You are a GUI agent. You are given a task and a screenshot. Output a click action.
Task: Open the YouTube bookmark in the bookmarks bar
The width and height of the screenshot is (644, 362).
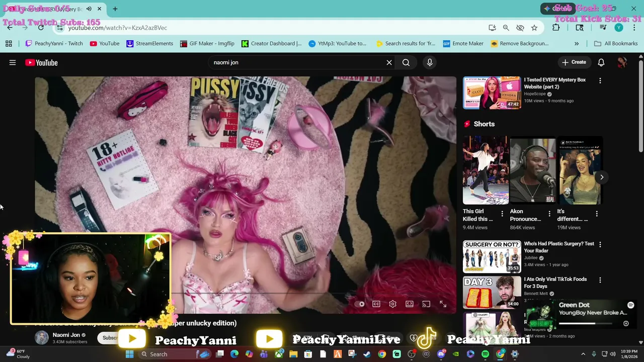click(x=105, y=43)
